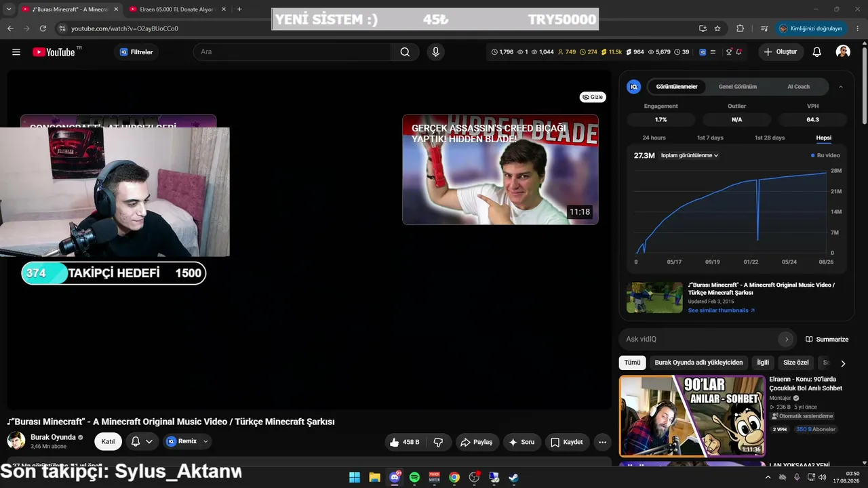Select the Burak Oyunda adlı yükleyiciden chip

coord(698,363)
